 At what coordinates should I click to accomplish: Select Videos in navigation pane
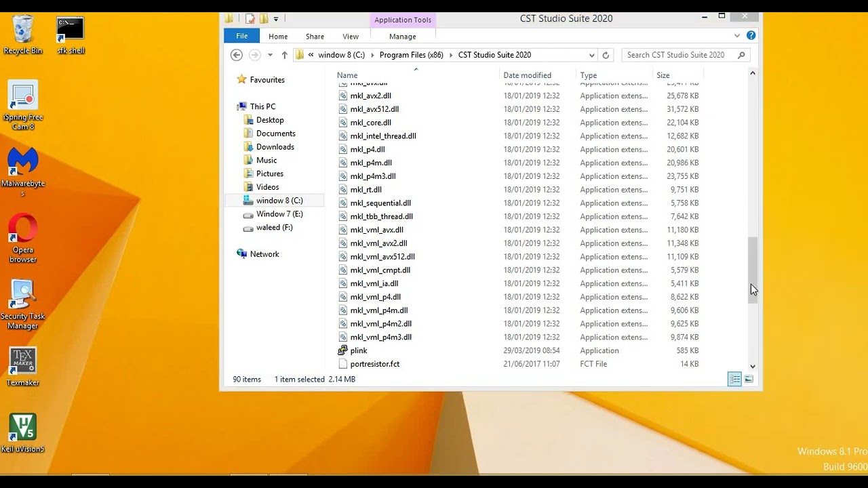(x=267, y=187)
